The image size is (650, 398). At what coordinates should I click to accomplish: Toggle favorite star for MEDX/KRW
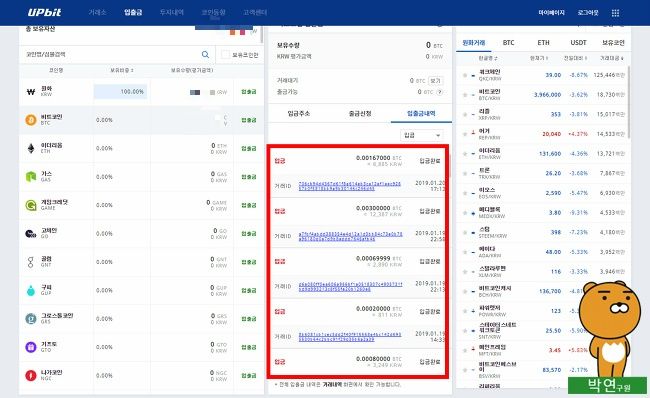[465, 213]
